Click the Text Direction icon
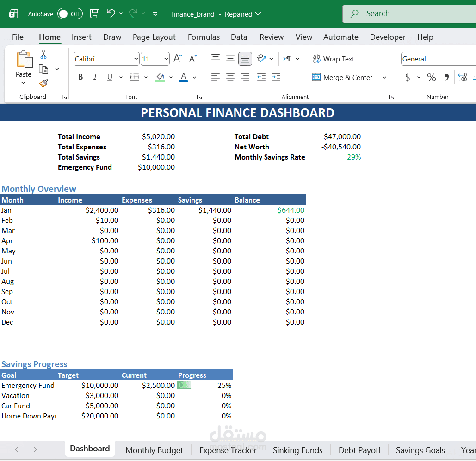Viewport: 476px width, 461px height. (287, 59)
